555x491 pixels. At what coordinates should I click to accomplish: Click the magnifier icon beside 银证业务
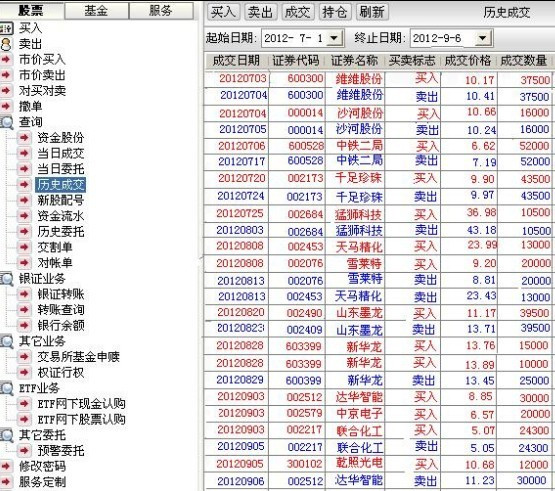pyautogui.click(x=7, y=279)
